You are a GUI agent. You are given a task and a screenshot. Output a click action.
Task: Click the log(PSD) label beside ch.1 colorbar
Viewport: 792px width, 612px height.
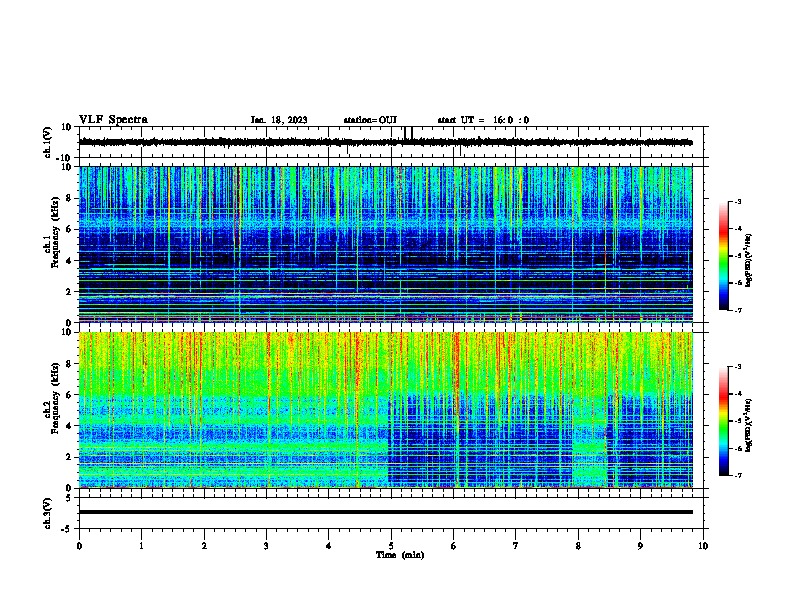point(749,260)
